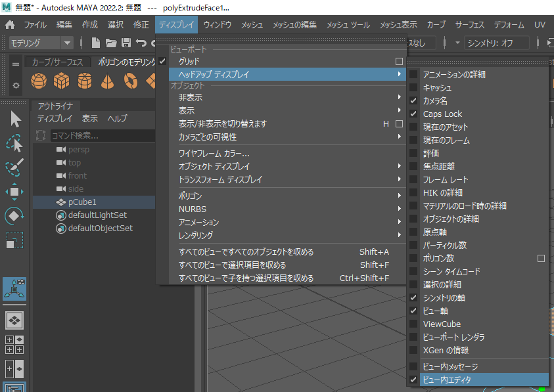Select the Move tool
Image resolution: width=554 pixels, height=392 pixels.
tap(14, 192)
